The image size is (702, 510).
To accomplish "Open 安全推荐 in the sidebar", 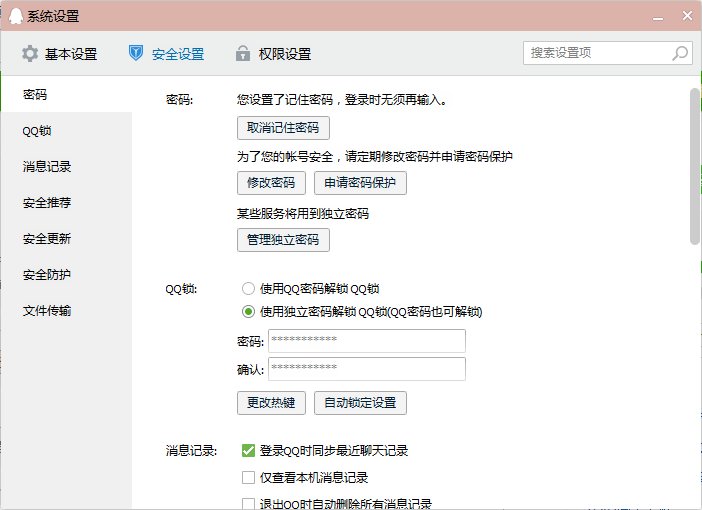I will (66, 202).
